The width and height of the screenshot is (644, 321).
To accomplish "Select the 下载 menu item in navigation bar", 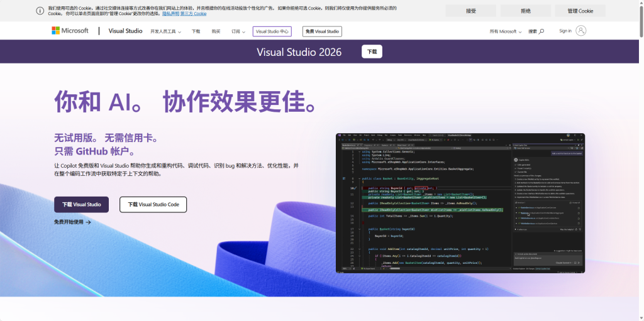I will click(196, 31).
